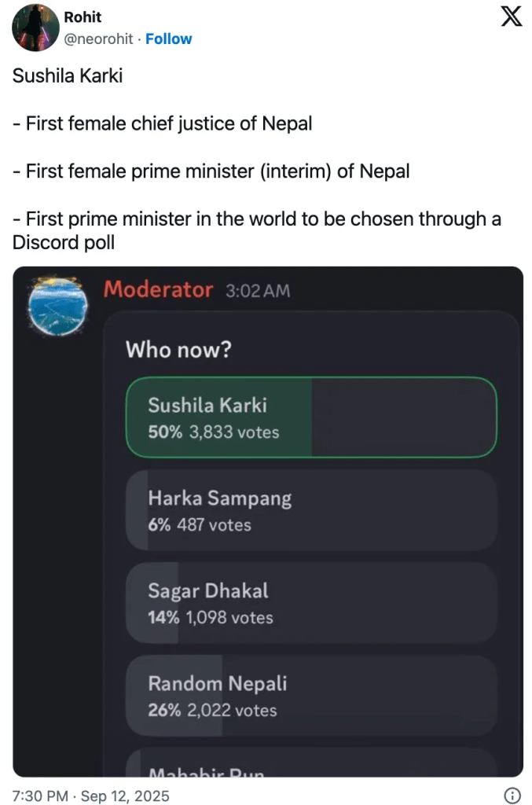Open the 7:30 PM Sep 12 timestamp
This screenshot has height=805, width=532.
(91, 796)
